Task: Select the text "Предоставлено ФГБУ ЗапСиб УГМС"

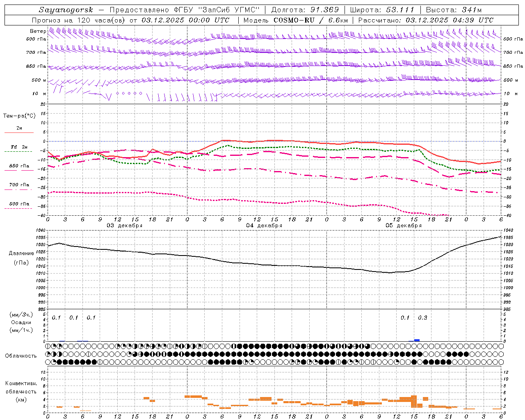Action: tap(184, 10)
